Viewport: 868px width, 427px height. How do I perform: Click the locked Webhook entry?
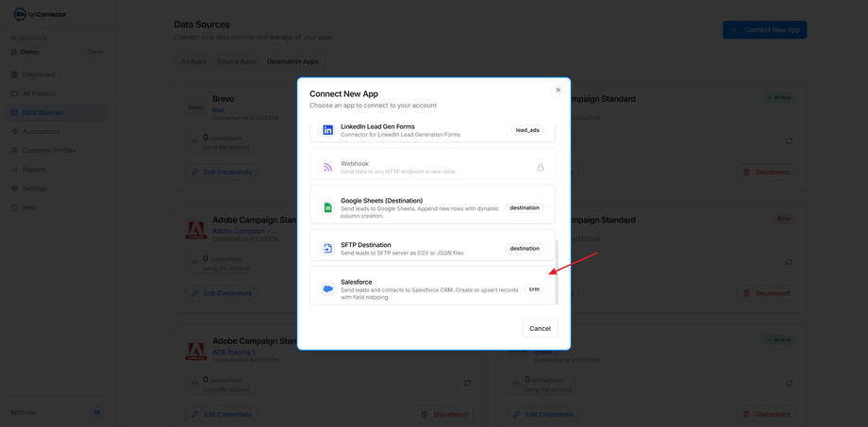click(x=432, y=164)
